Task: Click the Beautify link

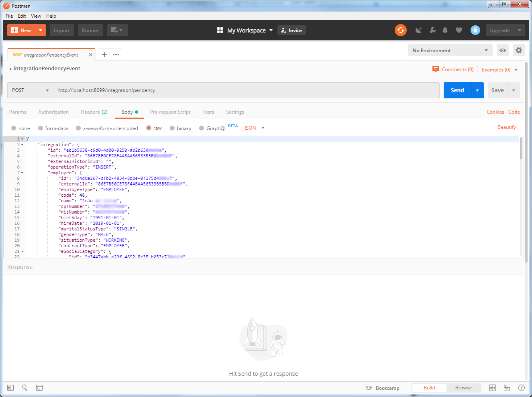Action: coord(507,127)
